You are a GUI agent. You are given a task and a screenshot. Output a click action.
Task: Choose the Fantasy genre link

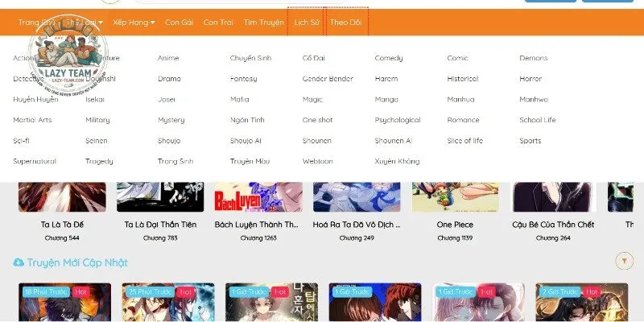point(244,78)
